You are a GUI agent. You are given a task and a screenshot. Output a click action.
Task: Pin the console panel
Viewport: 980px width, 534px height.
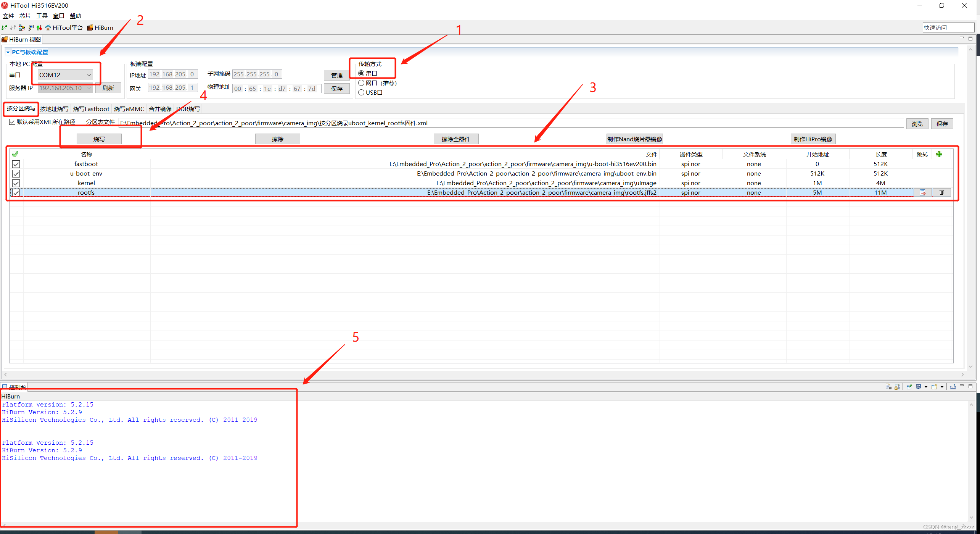(x=909, y=387)
